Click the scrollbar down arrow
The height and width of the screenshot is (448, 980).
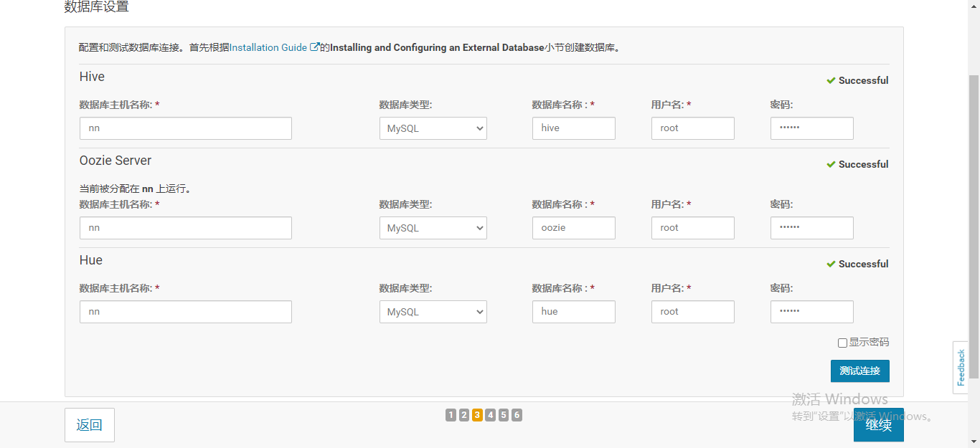(x=974, y=442)
